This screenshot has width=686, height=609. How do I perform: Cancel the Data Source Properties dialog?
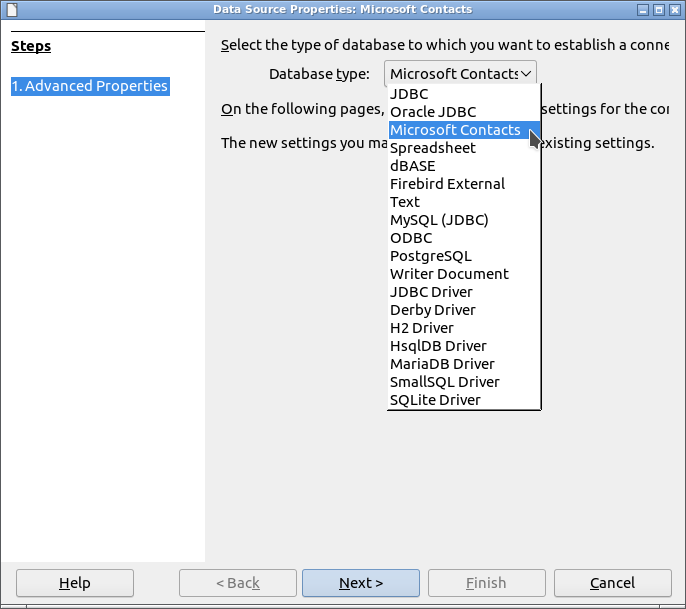coord(612,583)
